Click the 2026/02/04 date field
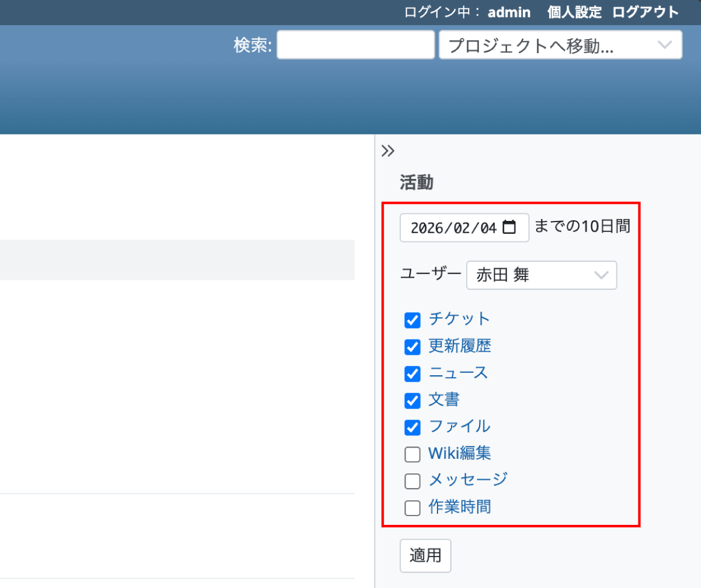The width and height of the screenshot is (701, 588). (x=453, y=228)
